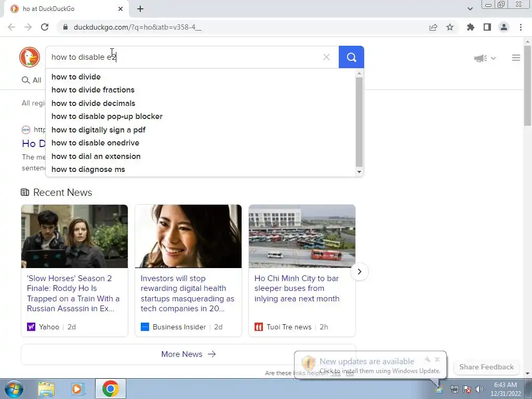
Task: Bookmark this page with the star icon
Action: (450, 27)
